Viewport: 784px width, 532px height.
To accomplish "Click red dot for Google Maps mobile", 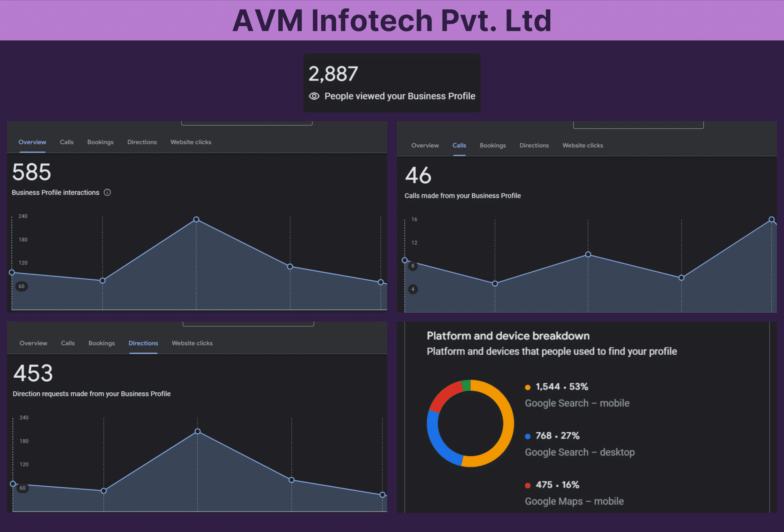I will click(528, 485).
